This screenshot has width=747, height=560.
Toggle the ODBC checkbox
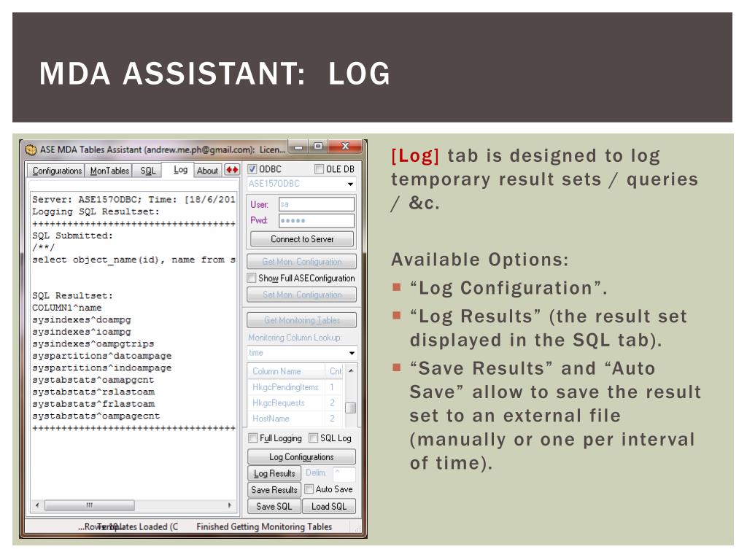click(252, 168)
